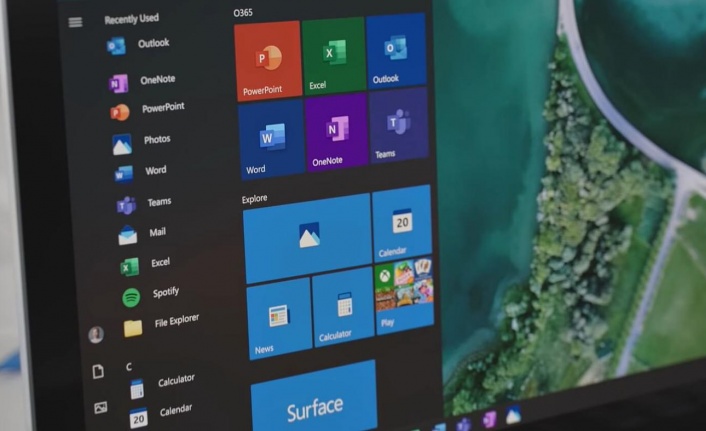Launch Word from the Recently Used list

click(140, 172)
